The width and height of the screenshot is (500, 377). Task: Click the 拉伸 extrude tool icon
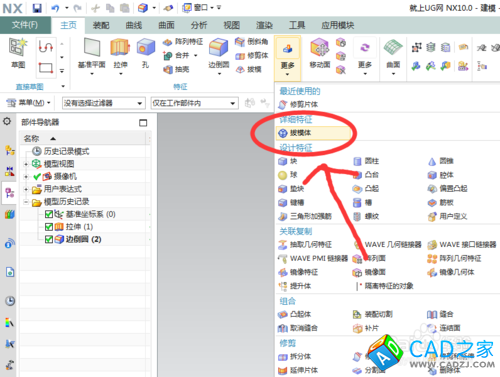point(120,48)
